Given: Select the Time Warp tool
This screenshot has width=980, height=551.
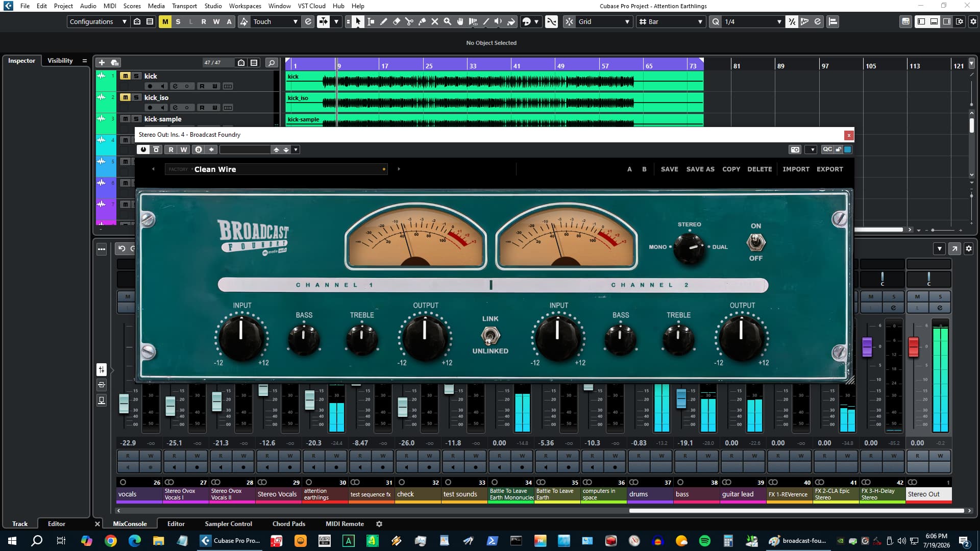Looking at the screenshot, I should tap(473, 21).
